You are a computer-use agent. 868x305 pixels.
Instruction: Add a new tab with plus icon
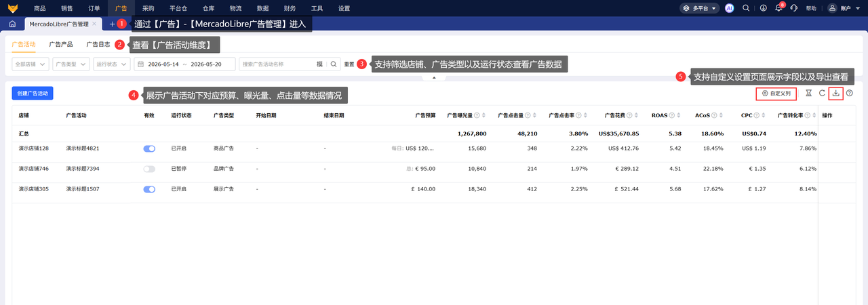pyautogui.click(x=112, y=24)
